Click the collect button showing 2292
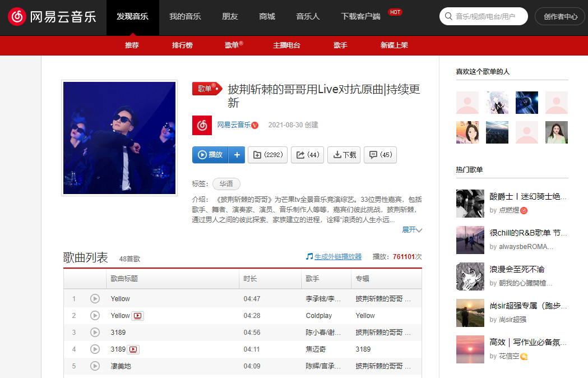Image resolution: width=588 pixels, height=378 pixels. [268, 155]
